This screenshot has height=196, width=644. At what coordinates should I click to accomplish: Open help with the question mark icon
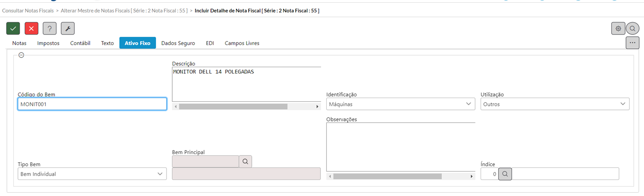click(50, 29)
